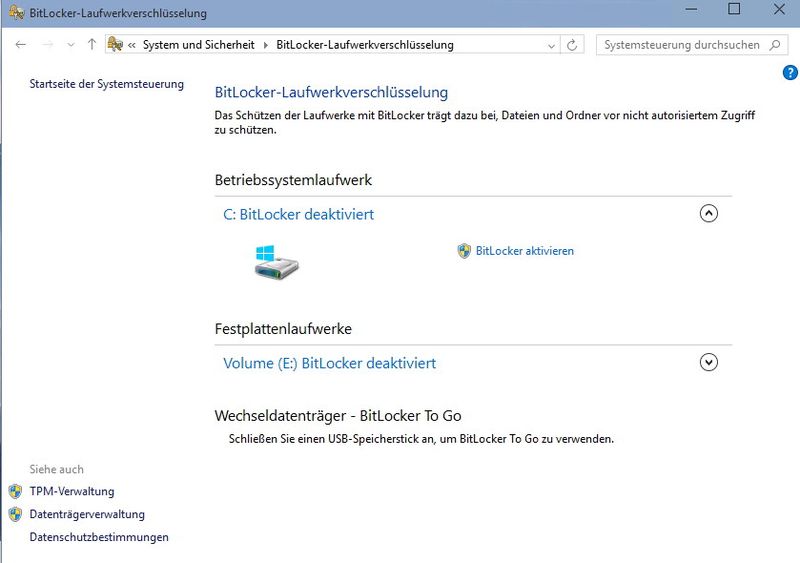Click the back navigation arrow
The width and height of the screenshot is (800, 563).
click(x=20, y=45)
